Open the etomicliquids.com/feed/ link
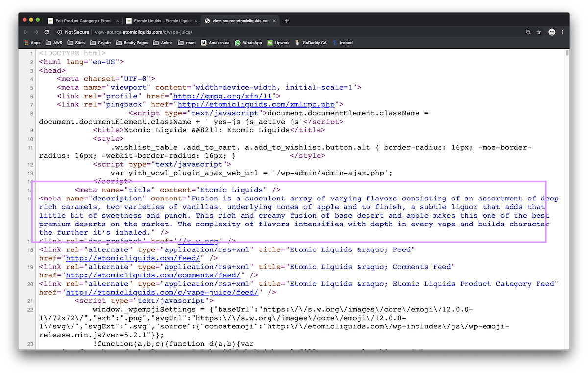This screenshot has width=588, height=374. (x=132, y=258)
